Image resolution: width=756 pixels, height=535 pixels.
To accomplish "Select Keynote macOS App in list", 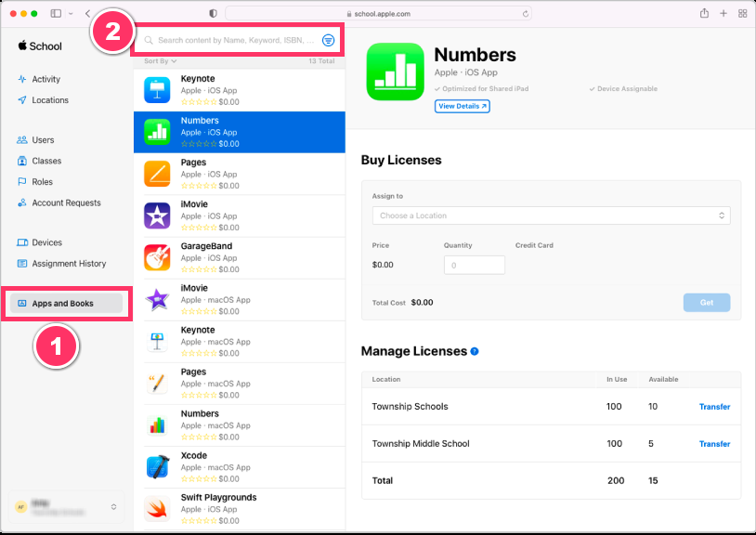I will click(x=240, y=342).
